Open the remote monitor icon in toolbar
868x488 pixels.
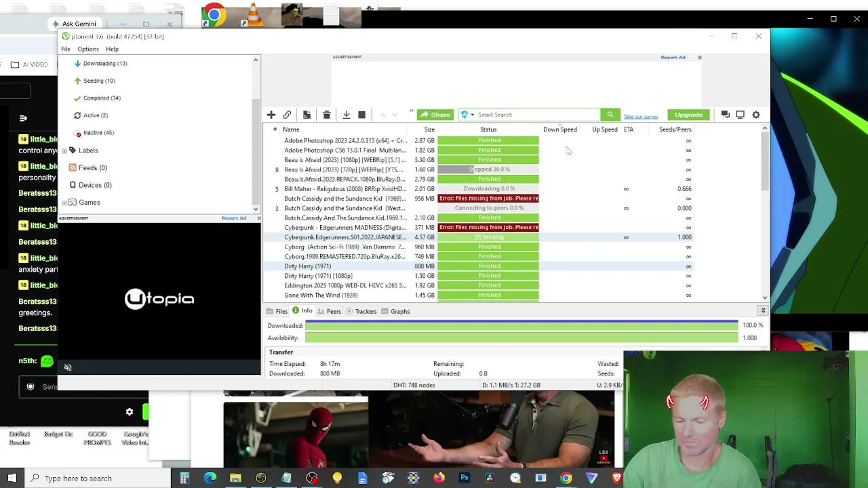tap(741, 115)
